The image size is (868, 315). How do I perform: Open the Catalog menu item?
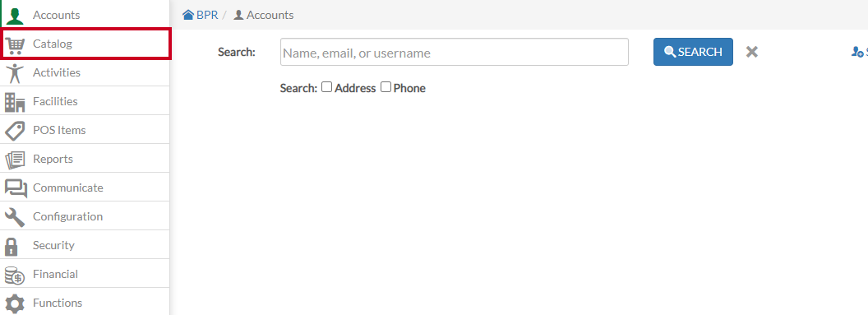pyautogui.click(x=85, y=44)
